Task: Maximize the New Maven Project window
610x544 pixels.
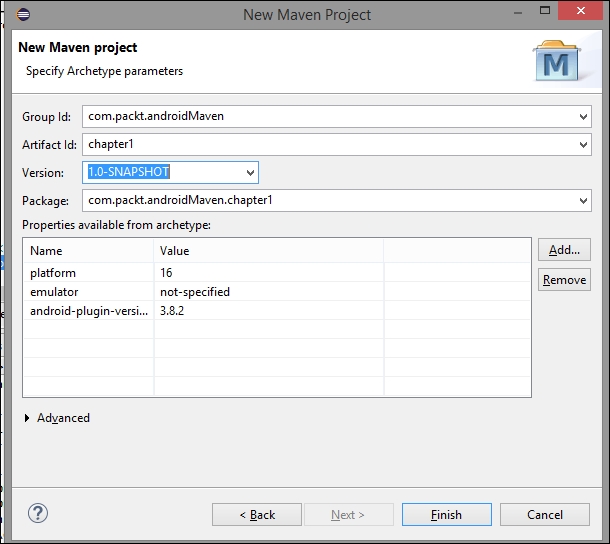Action: pos(545,11)
